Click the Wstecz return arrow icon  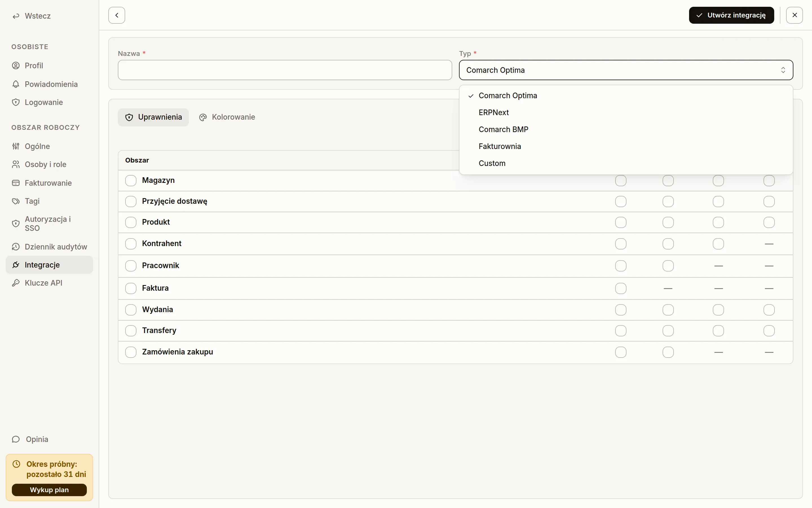pyautogui.click(x=16, y=16)
